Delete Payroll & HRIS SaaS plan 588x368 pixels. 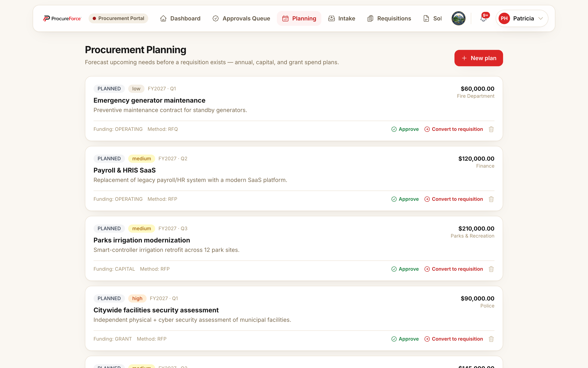coord(491,199)
